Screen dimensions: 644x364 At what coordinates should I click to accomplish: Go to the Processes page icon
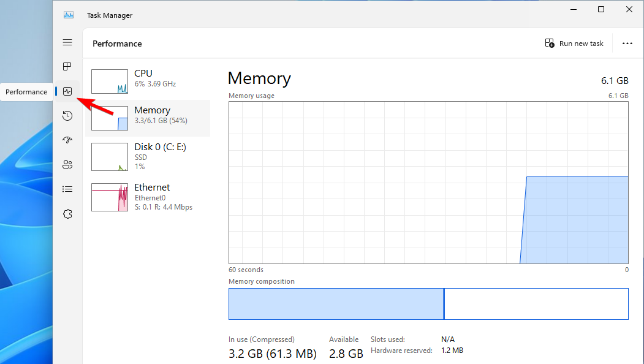point(67,67)
